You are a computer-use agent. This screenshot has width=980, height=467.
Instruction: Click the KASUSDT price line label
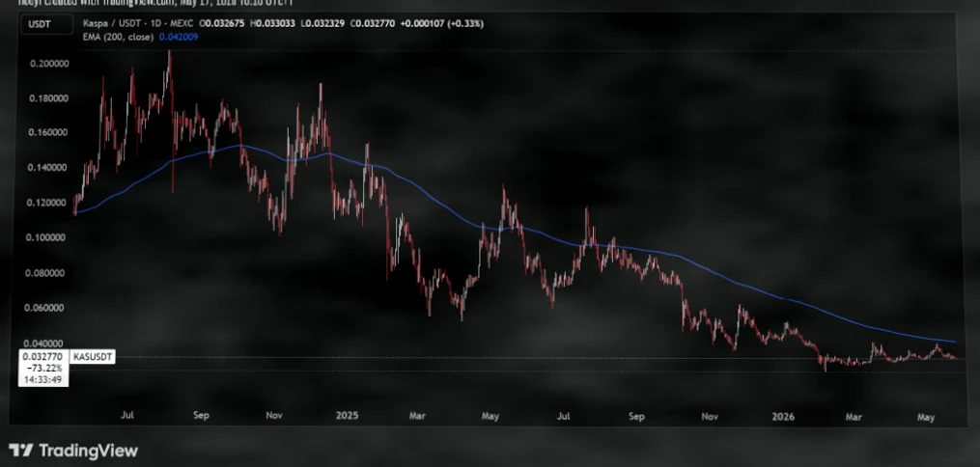pos(93,357)
